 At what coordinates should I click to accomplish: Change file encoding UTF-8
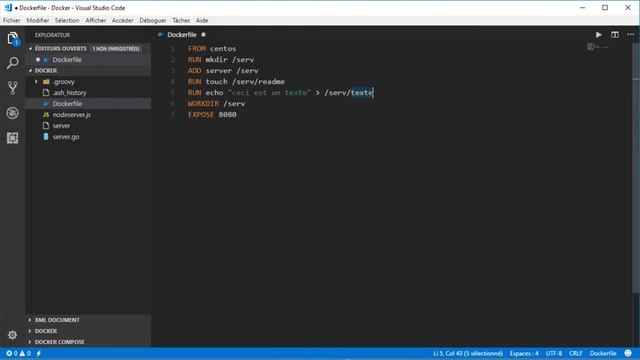[x=554, y=353]
